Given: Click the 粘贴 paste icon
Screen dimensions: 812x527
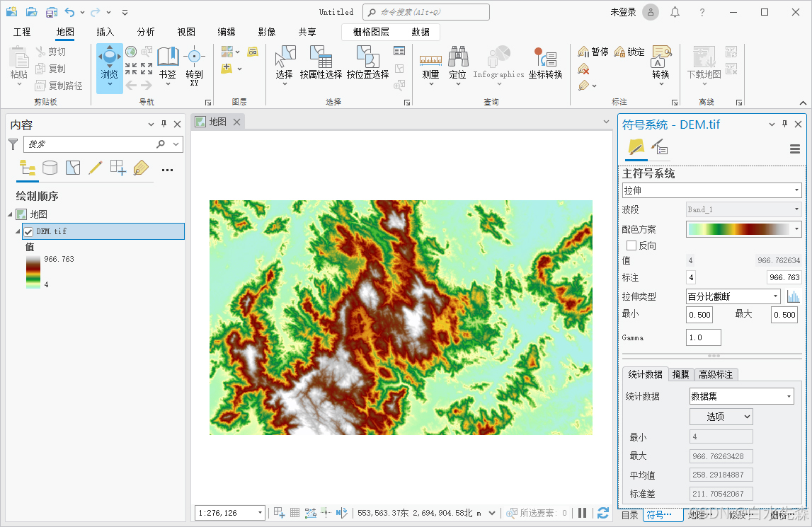Looking at the screenshot, I should [19, 57].
